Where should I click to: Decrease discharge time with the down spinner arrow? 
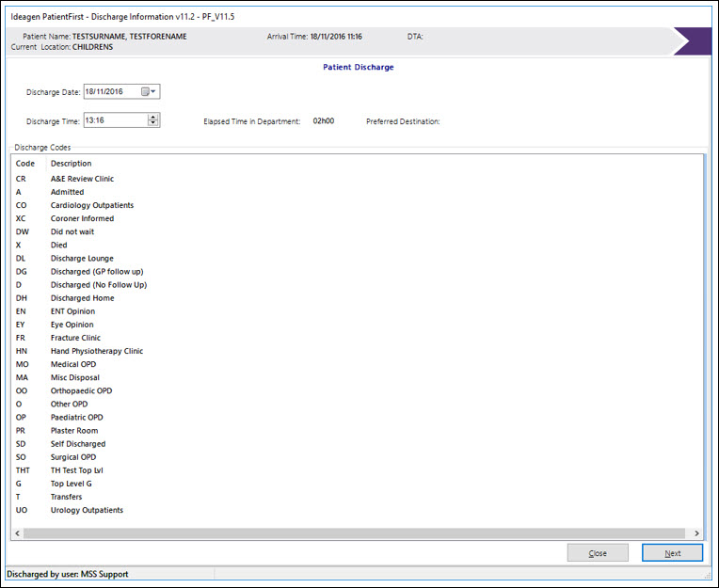(x=153, y=123)
